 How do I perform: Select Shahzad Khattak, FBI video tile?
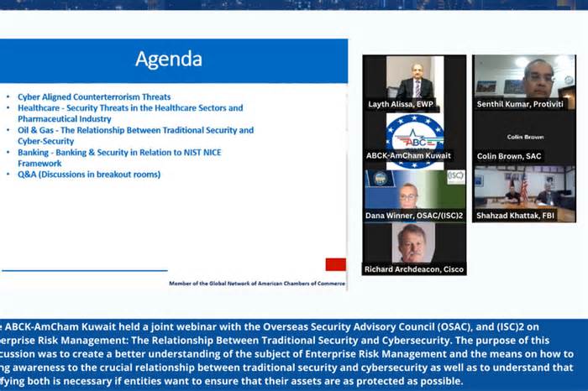click(524, 194)
